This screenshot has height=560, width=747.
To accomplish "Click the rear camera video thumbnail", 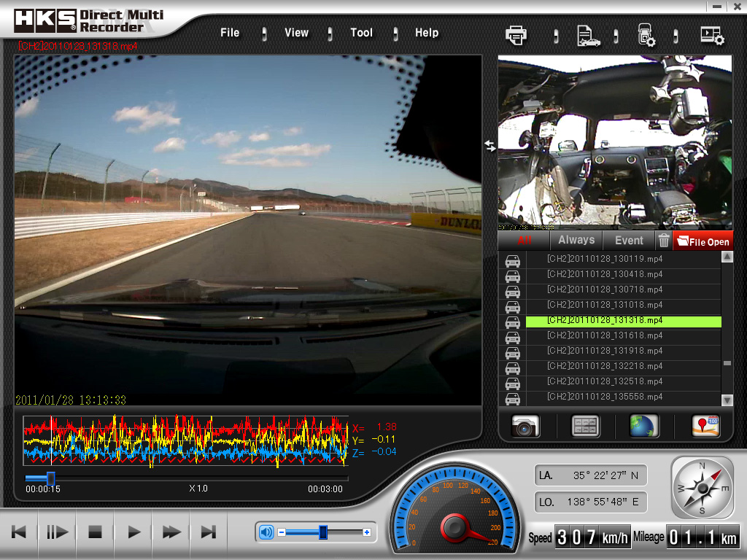I will point(615,142).
